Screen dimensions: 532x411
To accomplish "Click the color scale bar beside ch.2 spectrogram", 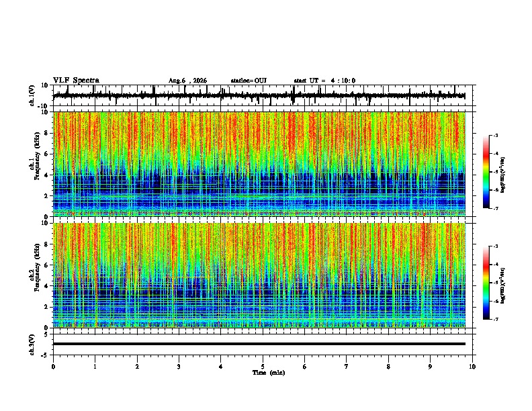I will (486, 283).
